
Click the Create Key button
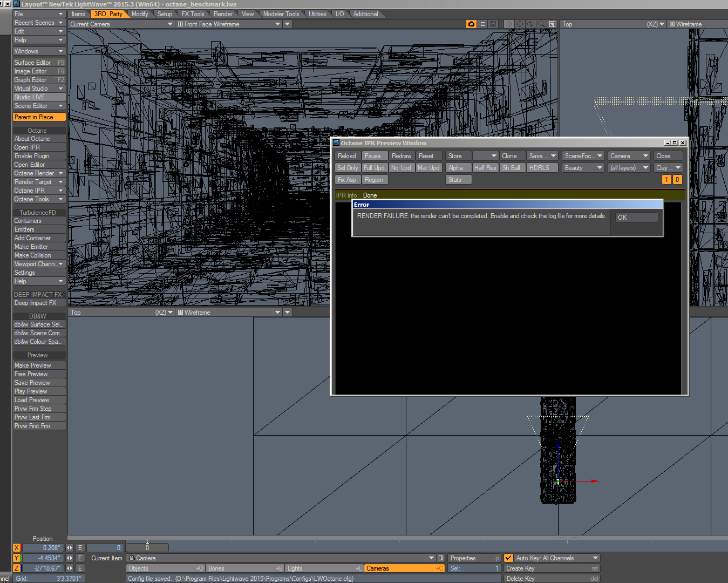[x=552, y=568]
